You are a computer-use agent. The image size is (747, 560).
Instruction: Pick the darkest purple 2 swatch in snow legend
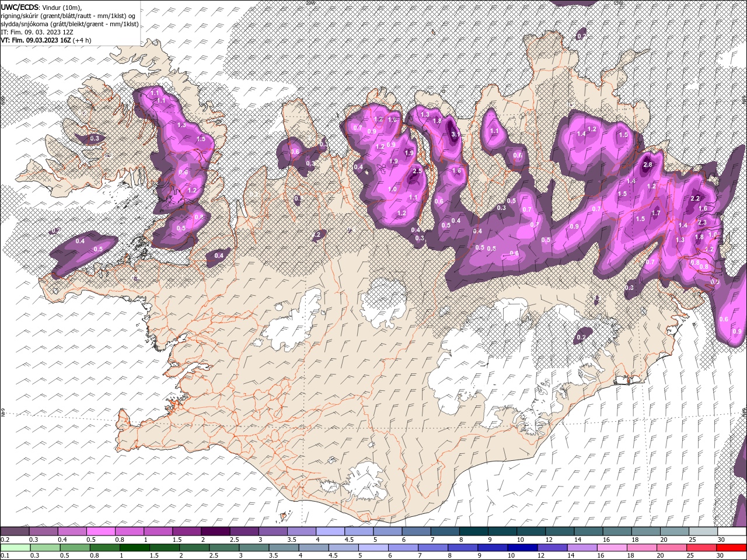(216, 531)
